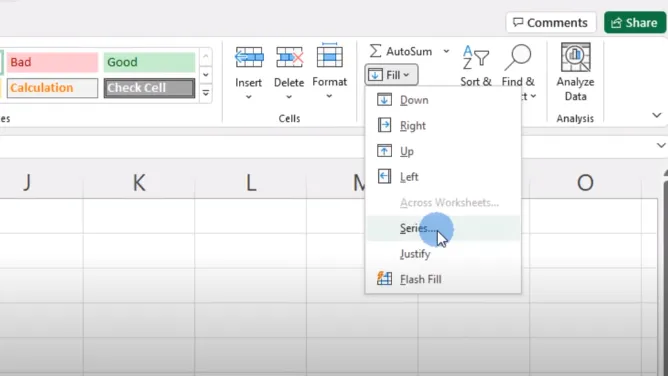Viewport: 668px width, 376px height.
Task: Click the green Share button
Action: [x=635, y=23]
